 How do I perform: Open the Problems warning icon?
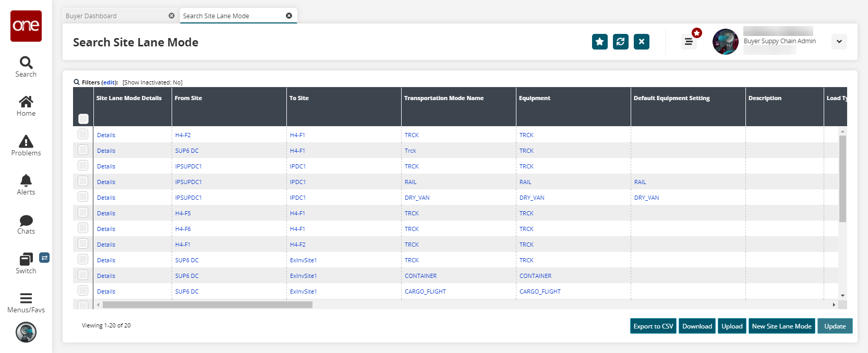click(x=26, y=142)
